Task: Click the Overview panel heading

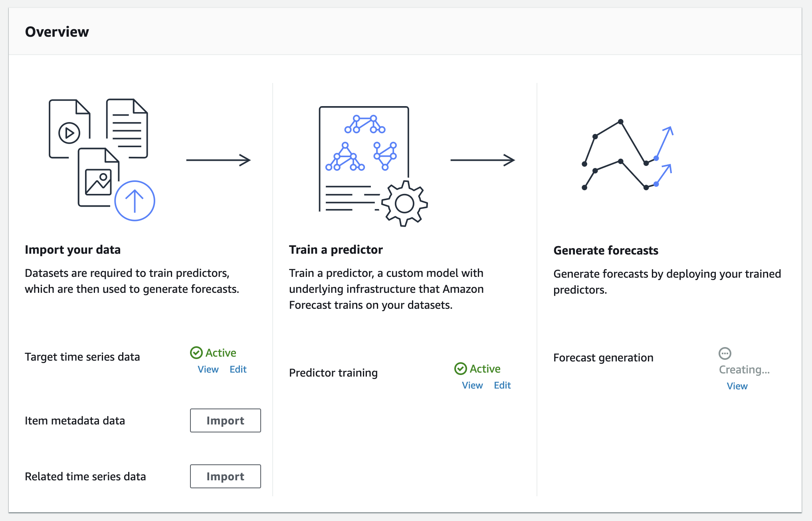Action: coord(57,32)
